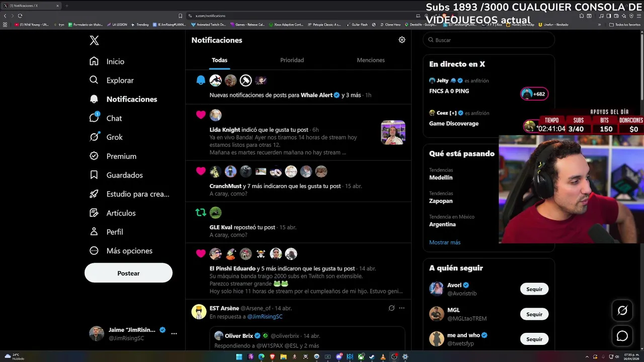Click the Premium verified badge icon
Viewport: 644px width, 362px height.
[94, 156]
